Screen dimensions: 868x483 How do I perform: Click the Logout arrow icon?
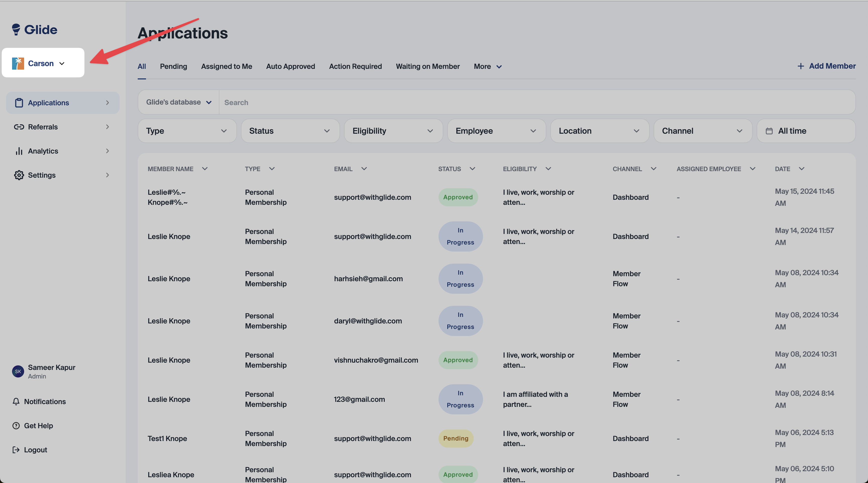coord(16,450)
